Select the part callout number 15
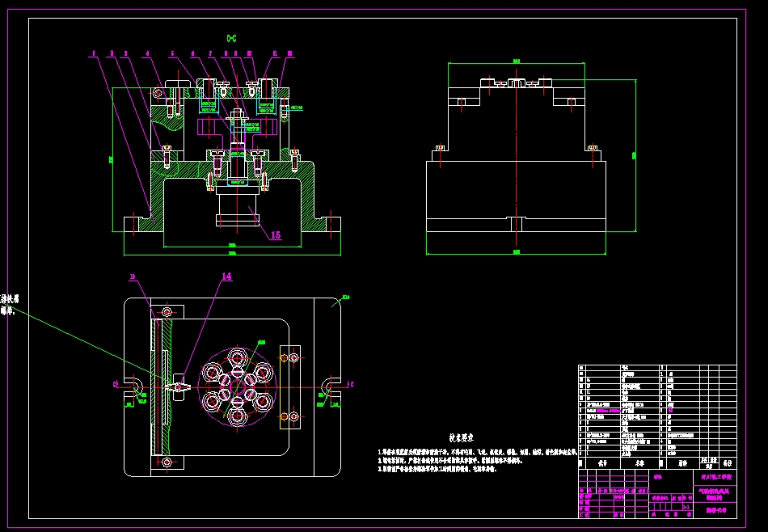This screenshot has height=532, width=768. (276, 235)
